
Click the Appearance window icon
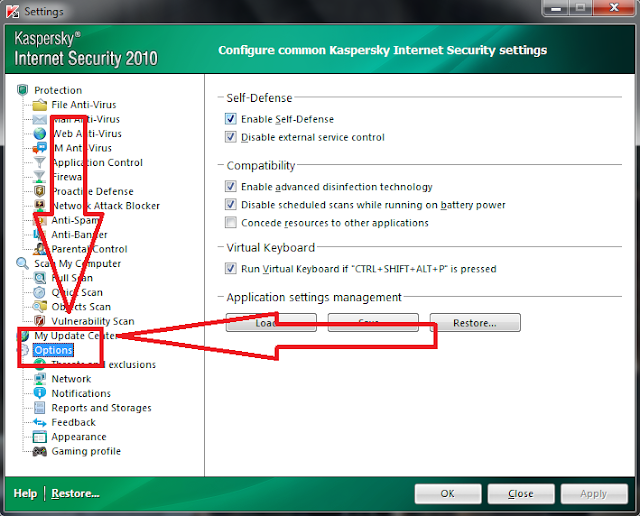(40, 437)
